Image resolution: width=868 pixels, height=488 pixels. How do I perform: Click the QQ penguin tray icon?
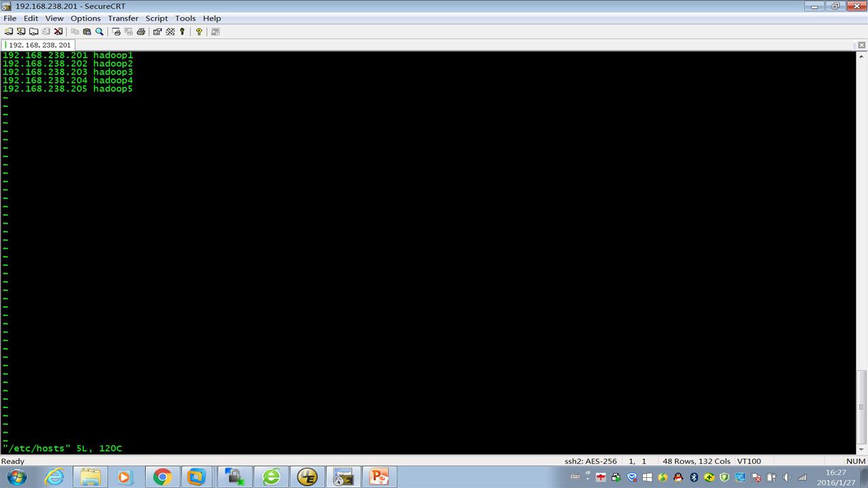click(x=678, y=477)
